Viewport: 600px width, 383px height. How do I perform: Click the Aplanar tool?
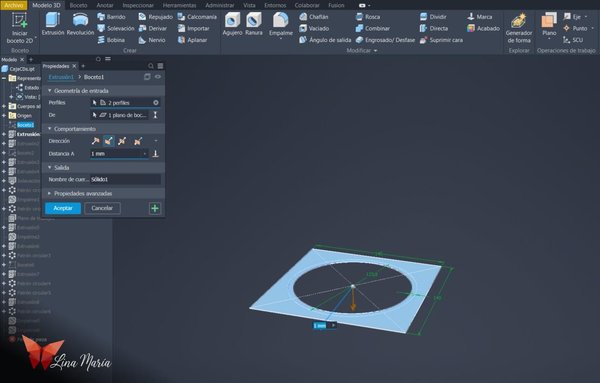[x=192, y=40]
